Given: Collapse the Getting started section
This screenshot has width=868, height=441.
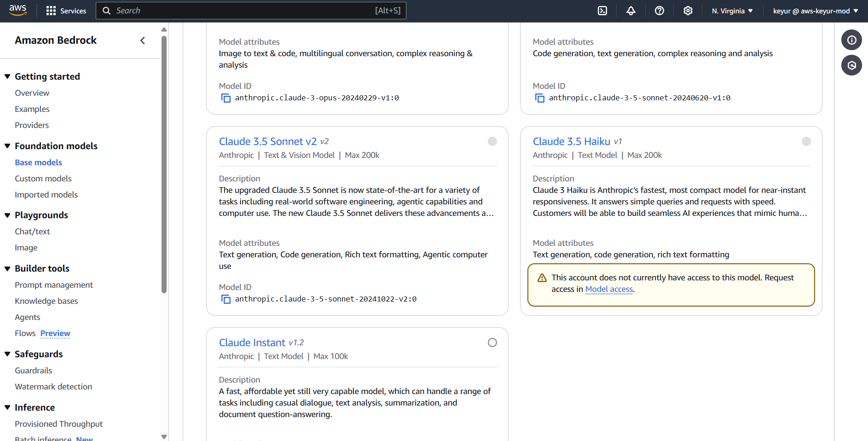Looking at the screenshot, I should coord(7,76).
